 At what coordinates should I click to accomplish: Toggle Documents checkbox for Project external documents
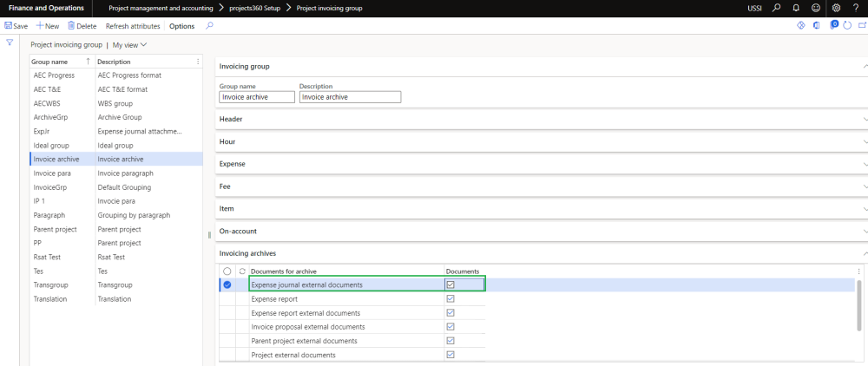point(450,355)
